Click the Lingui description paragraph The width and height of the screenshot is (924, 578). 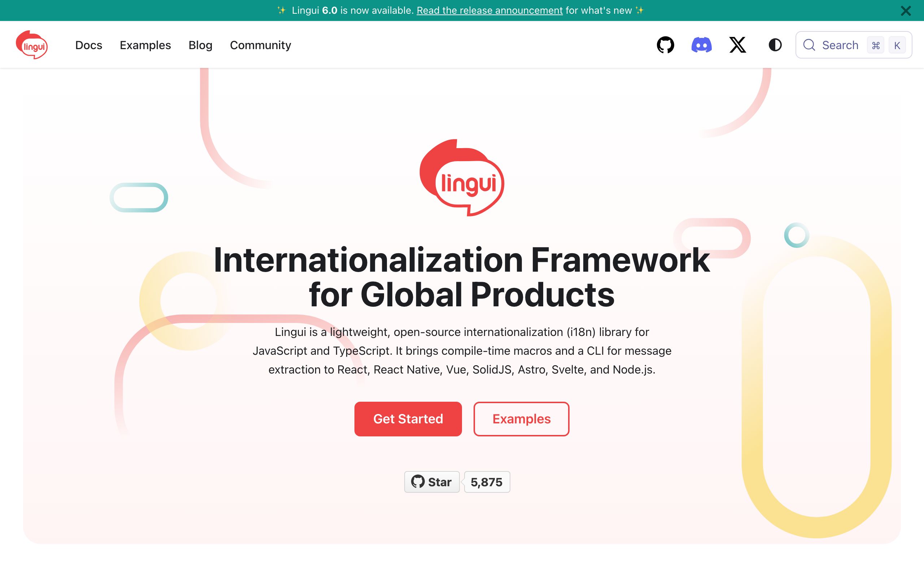462,350
